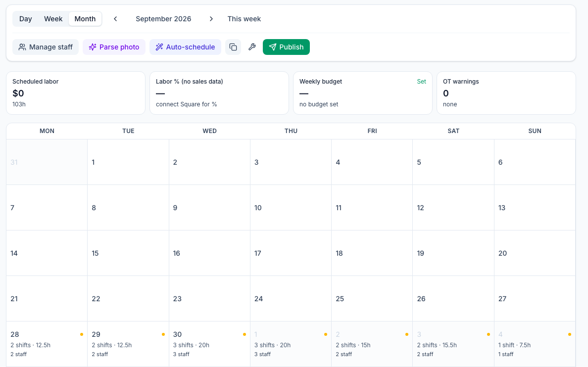Click the MON column header
Screen dimensions: 588x367
click(47, 131)
